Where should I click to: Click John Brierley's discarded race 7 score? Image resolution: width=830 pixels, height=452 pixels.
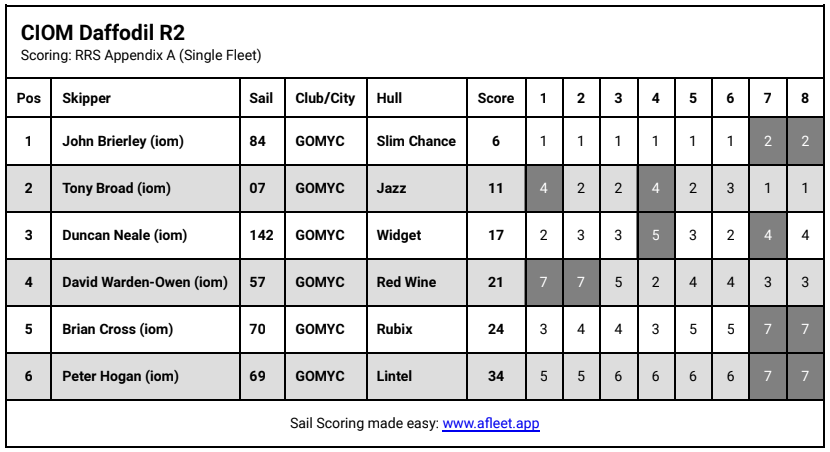(767, 141)
